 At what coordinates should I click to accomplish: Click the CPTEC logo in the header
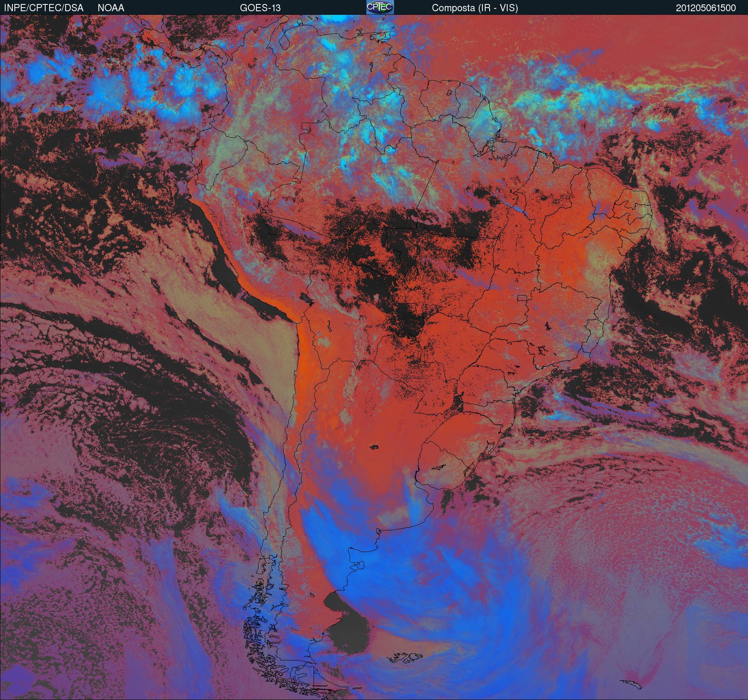[380, 7]
